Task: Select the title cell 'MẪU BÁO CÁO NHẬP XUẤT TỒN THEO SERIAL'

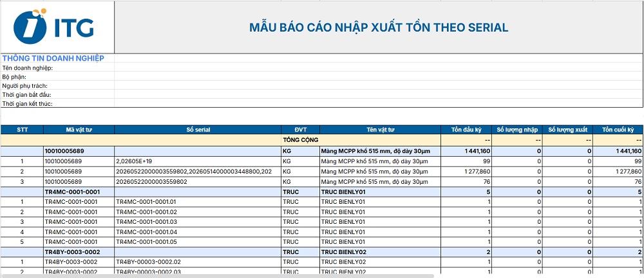Action: tap(379, 28)
